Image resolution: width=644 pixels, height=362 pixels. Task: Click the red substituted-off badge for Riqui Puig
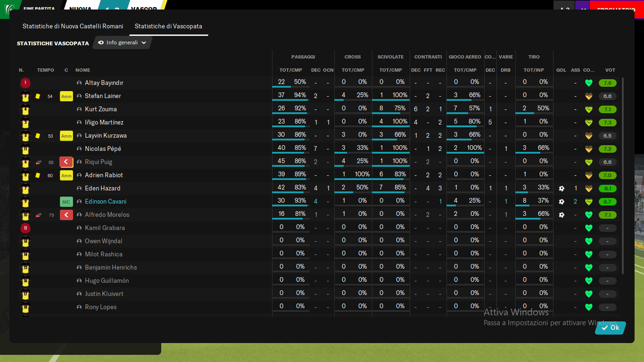click(x=66, y=162)
